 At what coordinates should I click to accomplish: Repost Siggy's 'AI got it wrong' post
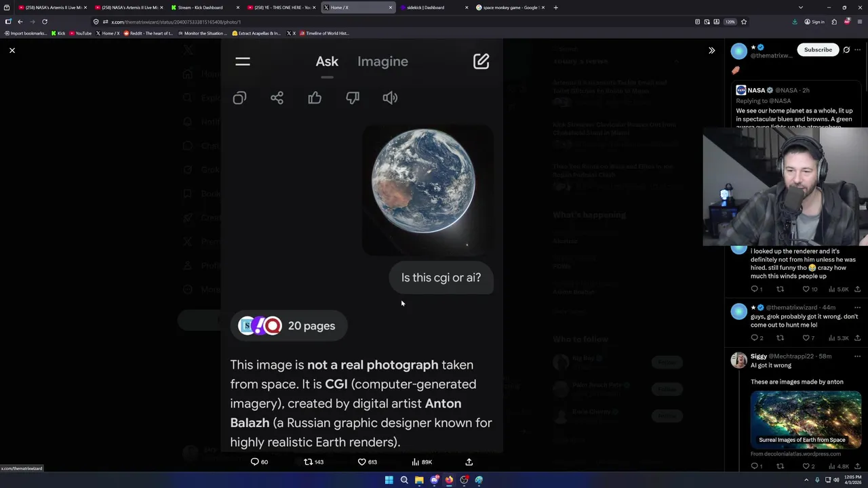coord(781,466)
